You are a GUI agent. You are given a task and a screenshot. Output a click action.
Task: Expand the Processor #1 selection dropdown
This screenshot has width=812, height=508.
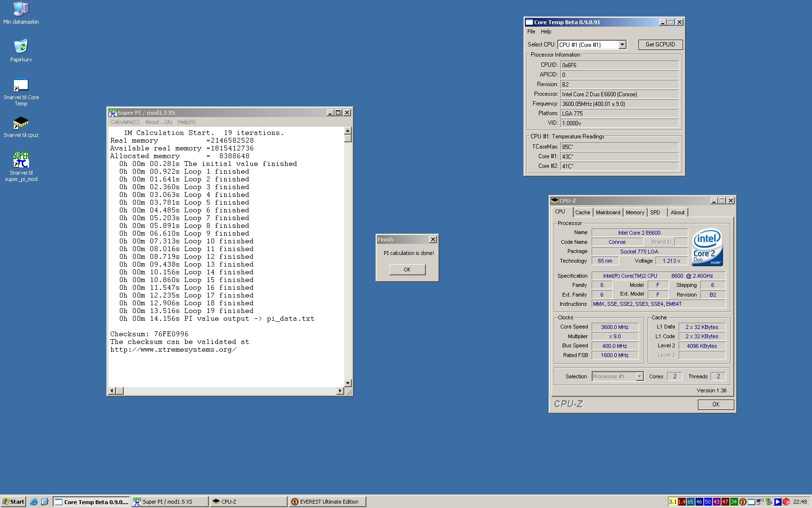[x=639, y=376]
